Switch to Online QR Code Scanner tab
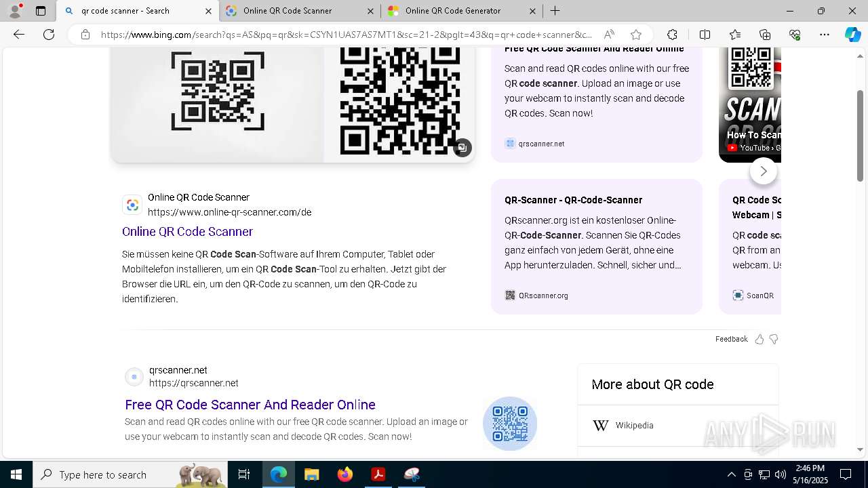The width and height of the screenshot is (868, 488). tap(300, 11)
